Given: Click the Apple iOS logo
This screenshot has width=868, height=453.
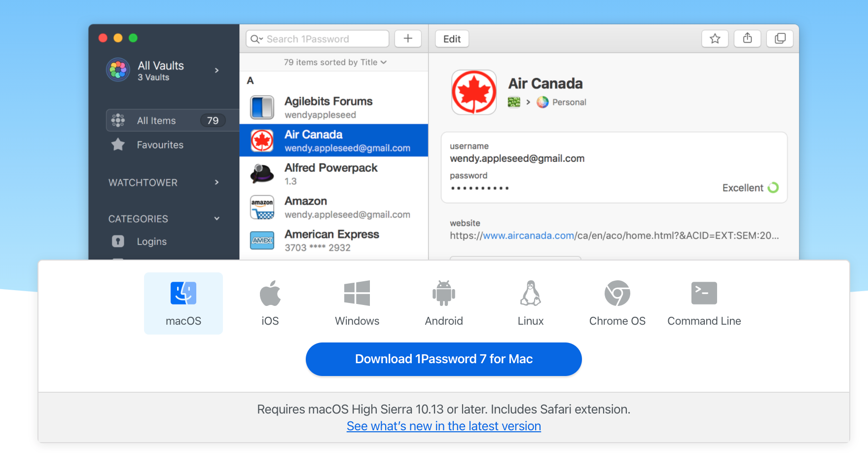Looking at the screenshot, I should [x=270, y=293].
